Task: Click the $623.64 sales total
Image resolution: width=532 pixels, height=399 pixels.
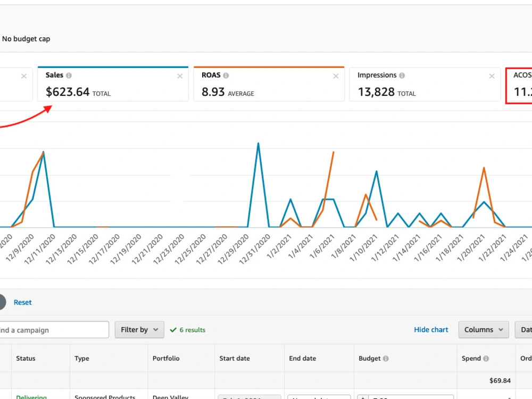Action: [68, 92]
